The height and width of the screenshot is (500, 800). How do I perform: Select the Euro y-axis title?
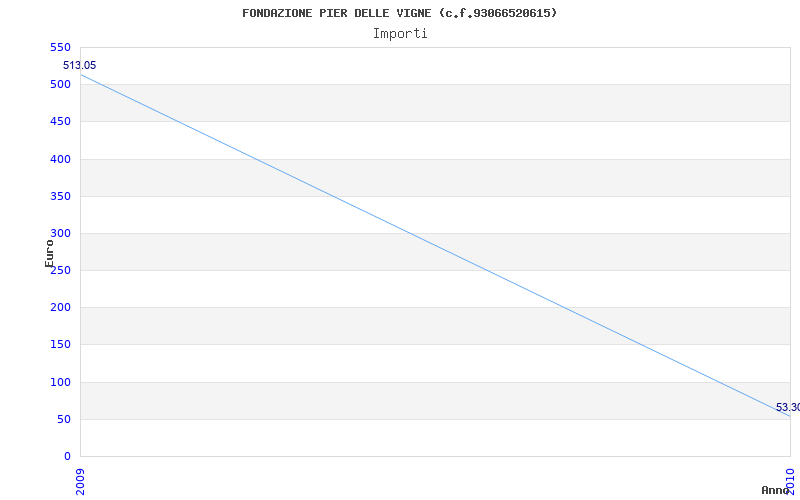pos(49,252)
